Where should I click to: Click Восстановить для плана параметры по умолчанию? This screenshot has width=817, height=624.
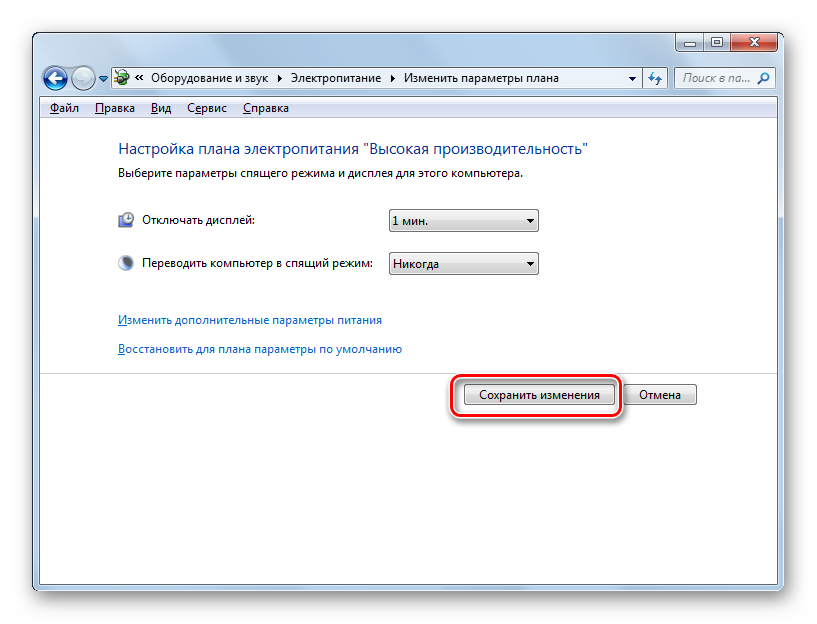click(x=260, y=349)
